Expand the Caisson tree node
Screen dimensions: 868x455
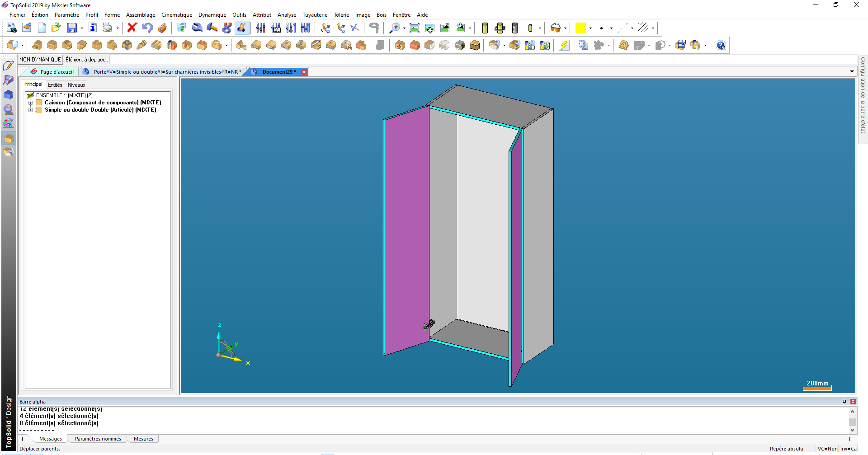click(x=31, y=103)
